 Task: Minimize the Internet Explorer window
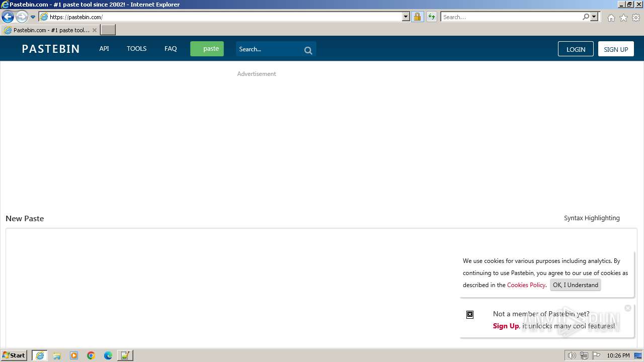coord(621,5)
